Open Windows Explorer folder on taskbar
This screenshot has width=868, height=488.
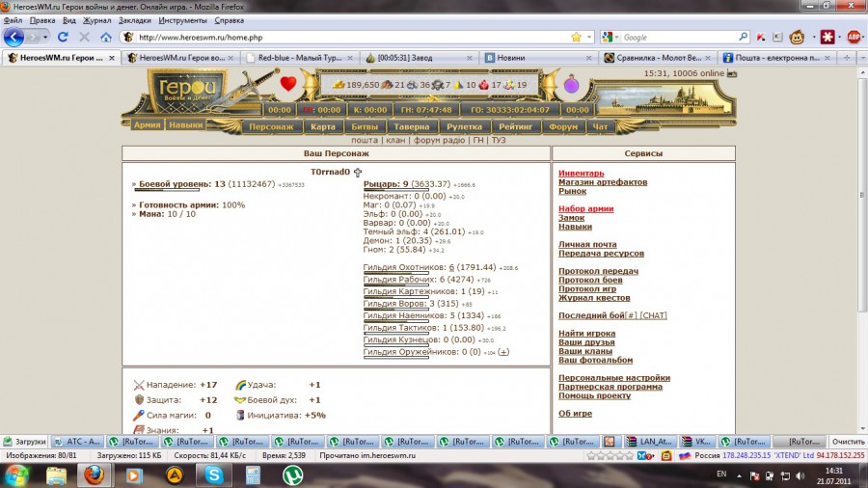pos(56,475)
